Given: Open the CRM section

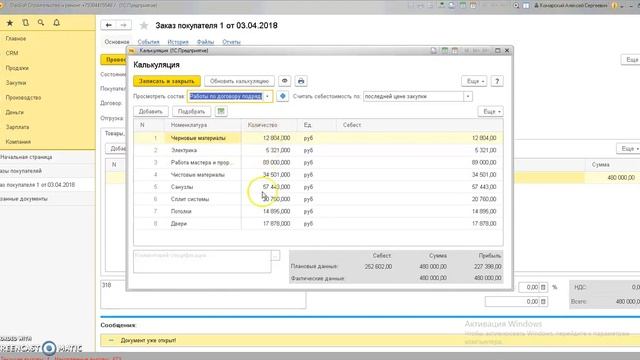Looking at the screenshot, I should [x=12, y=53].
